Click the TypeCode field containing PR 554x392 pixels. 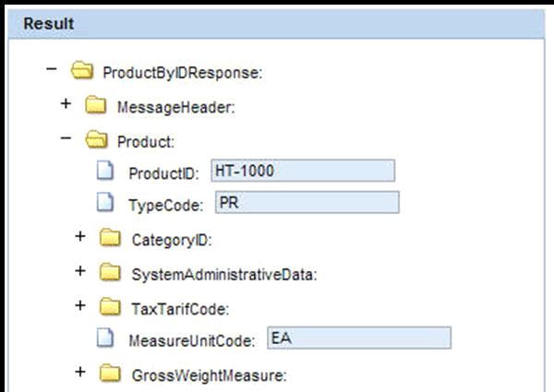pos(307,204)
